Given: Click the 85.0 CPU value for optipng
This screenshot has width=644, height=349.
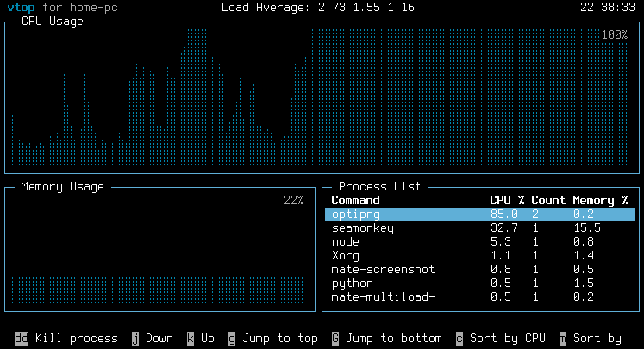Looking at the screenshot, I should pyautogui.click(x=504, y=215).
